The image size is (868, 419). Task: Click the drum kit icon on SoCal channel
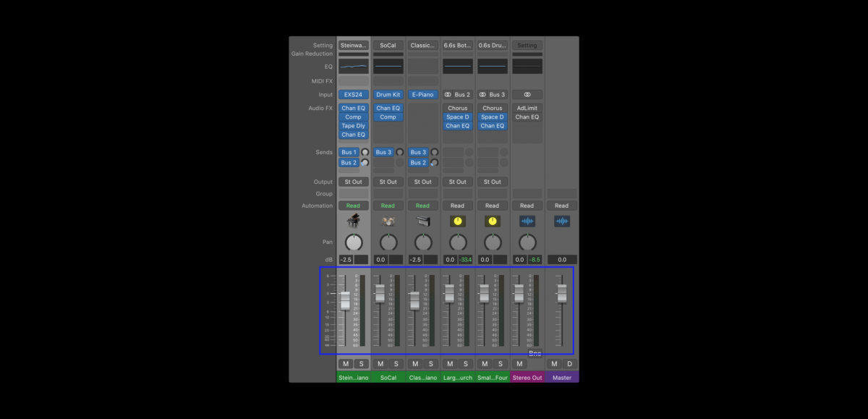click(x=388, y=221)
